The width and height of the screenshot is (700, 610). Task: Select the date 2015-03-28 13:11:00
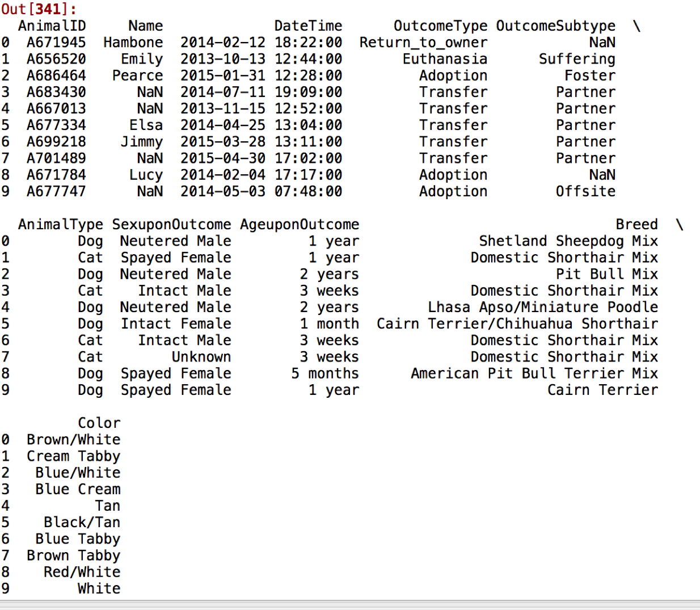click(261, 142)
